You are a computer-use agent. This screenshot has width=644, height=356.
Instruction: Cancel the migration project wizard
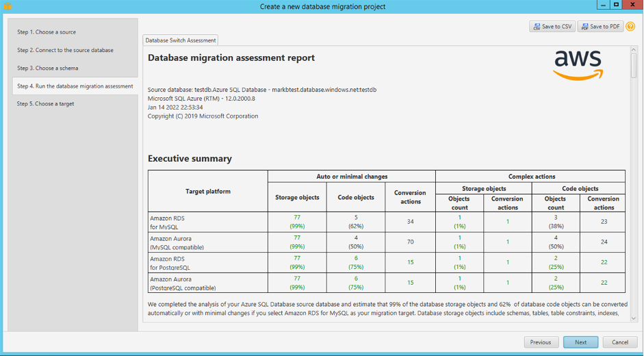click(620, 342)
